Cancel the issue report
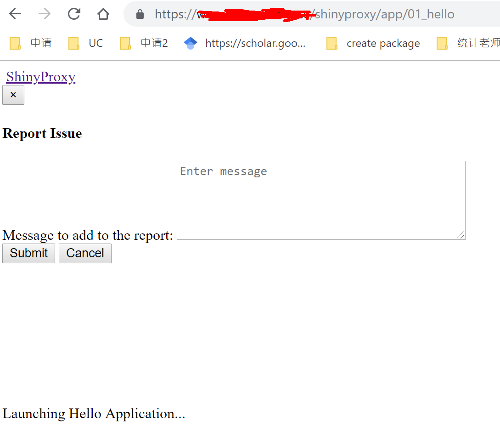The width and height of the screenshot is (500, 448). pyautogui.click(x=85, y=253)
